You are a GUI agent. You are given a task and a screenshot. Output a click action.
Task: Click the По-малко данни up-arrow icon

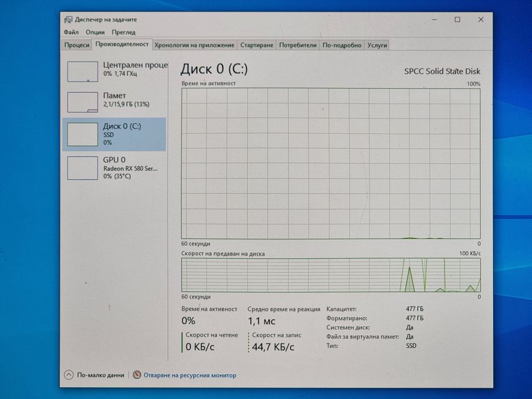pos(68,375)
